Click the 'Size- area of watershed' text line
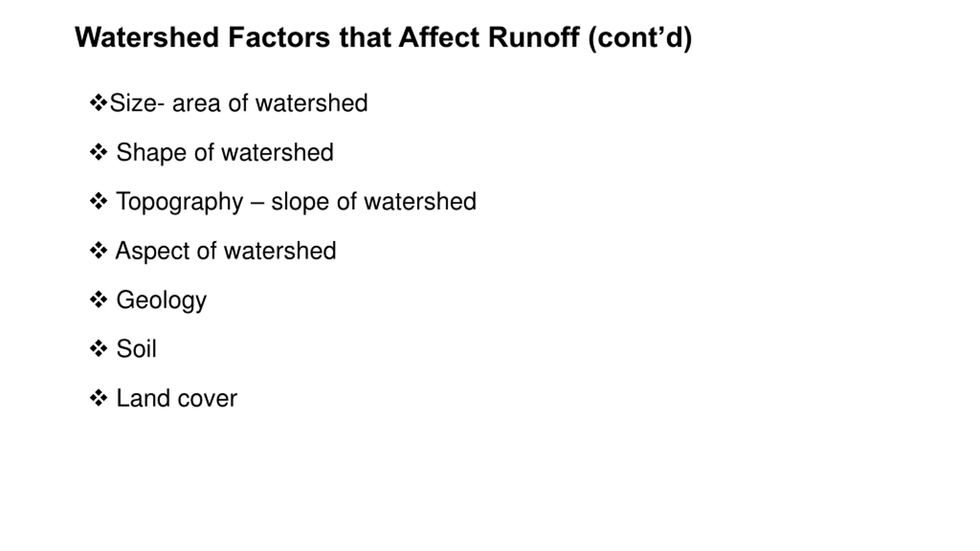Viewport: 980px width, 551px height. 238,103
